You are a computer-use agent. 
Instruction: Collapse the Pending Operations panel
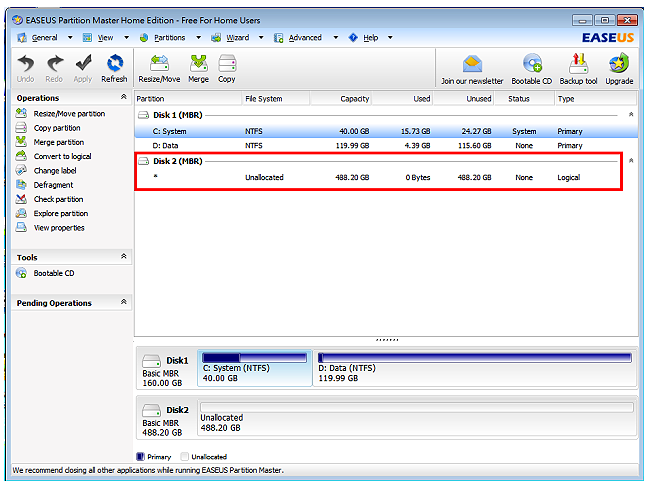pyautogui.click(x=123, y=302)
